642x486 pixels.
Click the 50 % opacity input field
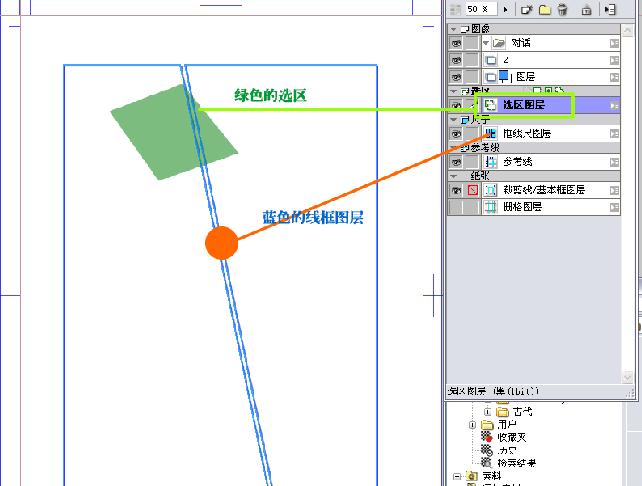pos(481,9)
